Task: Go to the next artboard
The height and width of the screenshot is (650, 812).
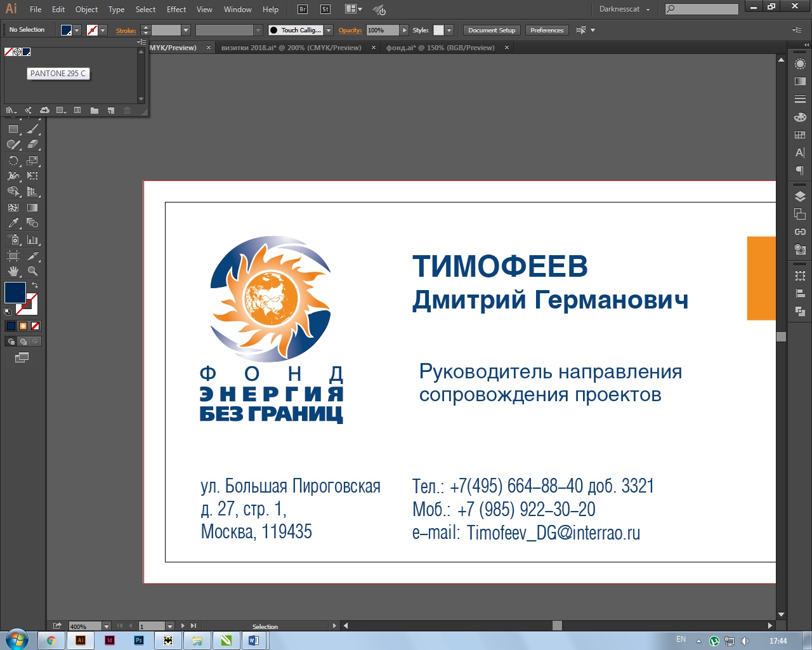Action: pyautogui.click(x=183, y=626)
